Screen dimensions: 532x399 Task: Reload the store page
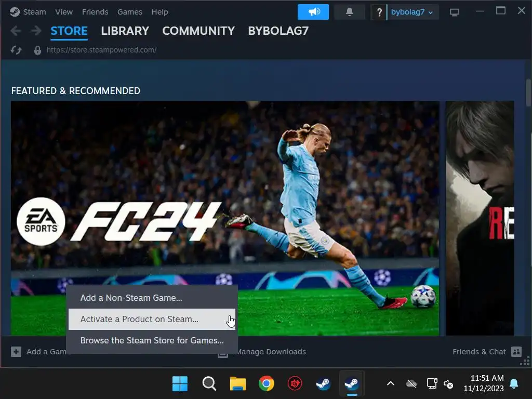[16, 50]
